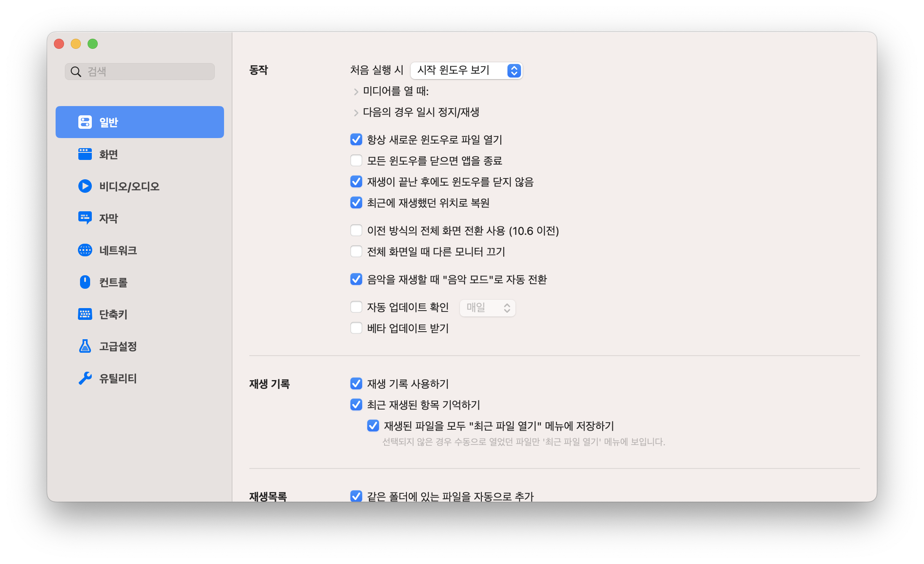Toggle 베타 업데이트 받기 option
Viewport: 924px width, 564px height.
(x=356, y=328)
